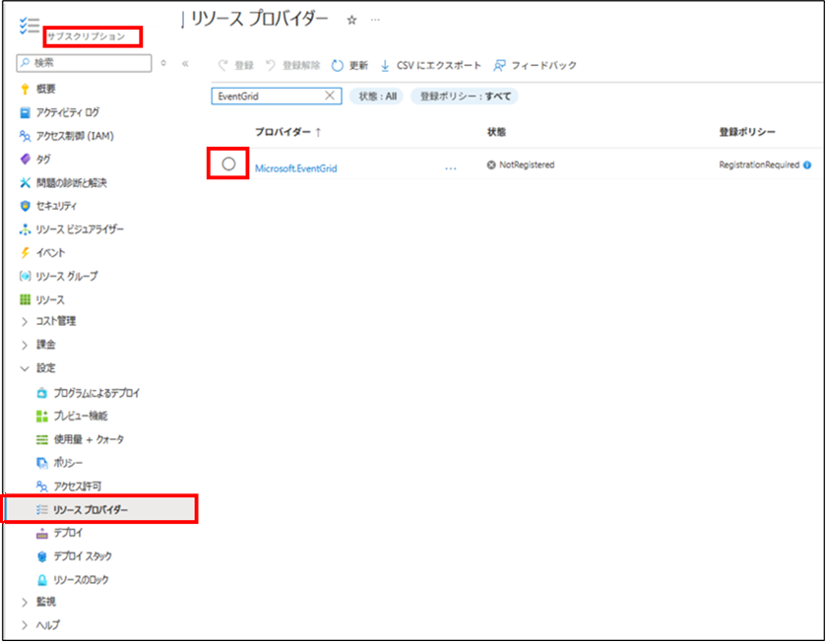Click CSV にエクスポート download icon

(386, 66)
